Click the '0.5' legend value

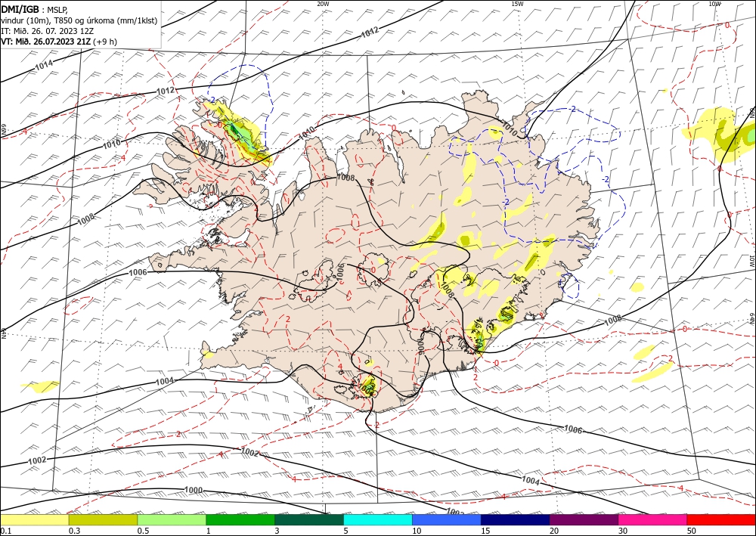[143, 531]
